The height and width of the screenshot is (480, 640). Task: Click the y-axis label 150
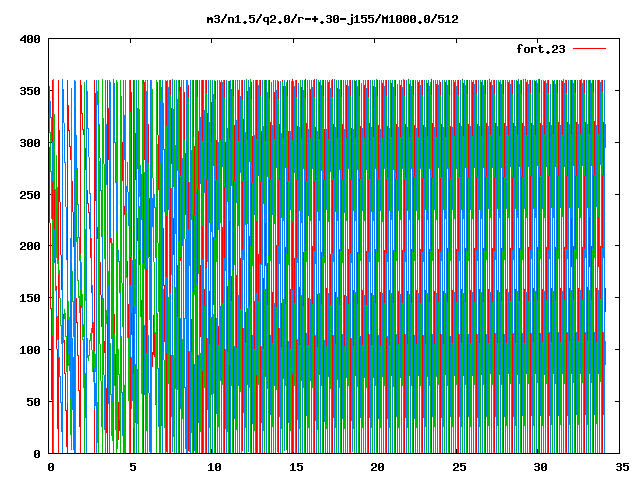coord(30,298)
